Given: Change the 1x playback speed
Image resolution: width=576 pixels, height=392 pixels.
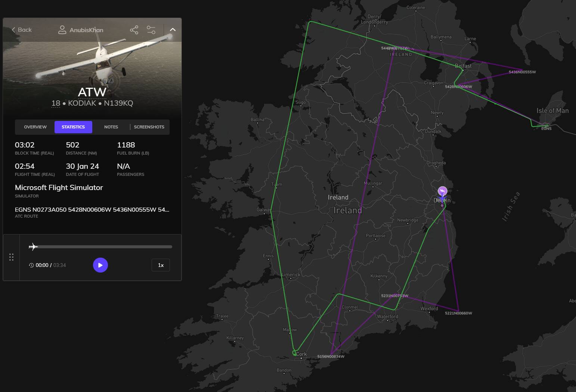Looking at the screenshot, I should click(x=161, y=265).
